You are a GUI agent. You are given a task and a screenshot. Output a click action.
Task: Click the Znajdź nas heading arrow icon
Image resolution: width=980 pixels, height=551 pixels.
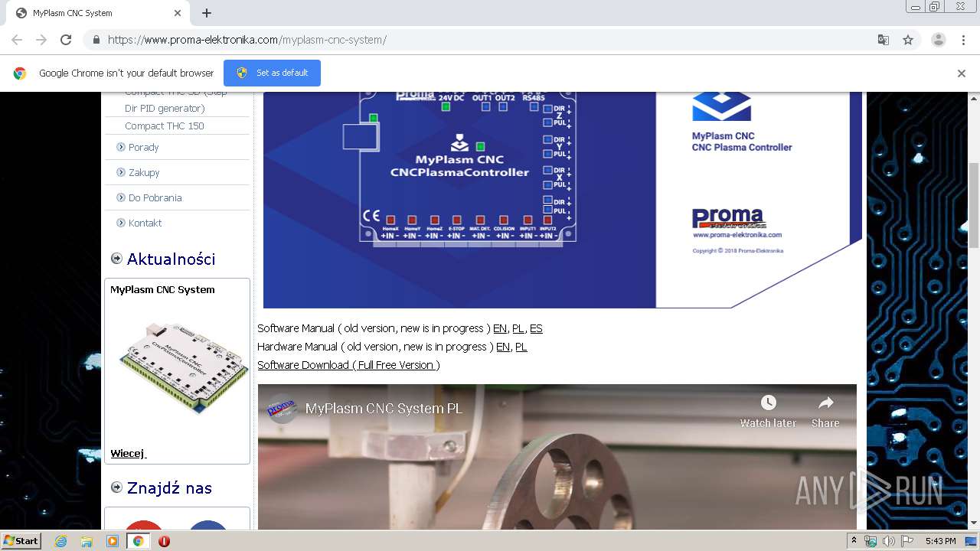pyautogui.click(x=116, y=487)
